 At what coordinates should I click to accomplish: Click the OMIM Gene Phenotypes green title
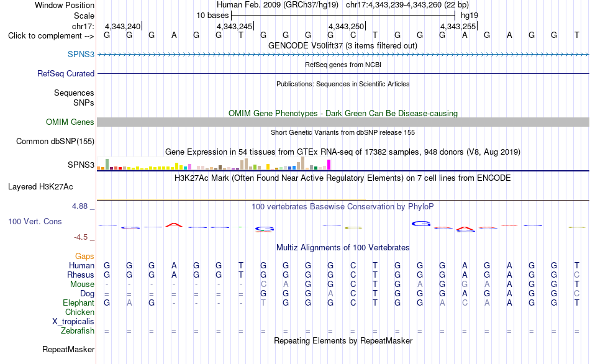point(343,113)
